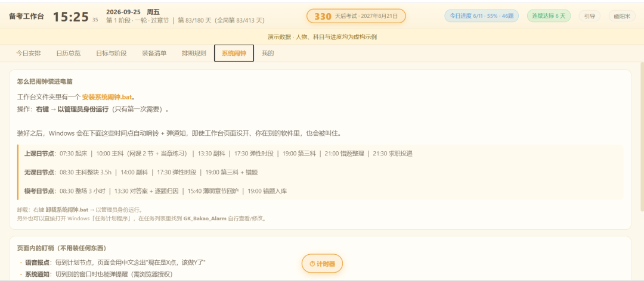Screen dimensions: 644x281
Task: Click the 第 1 阶段 · 一轮 · 过章节 stage text
Action: click(137, 20)
